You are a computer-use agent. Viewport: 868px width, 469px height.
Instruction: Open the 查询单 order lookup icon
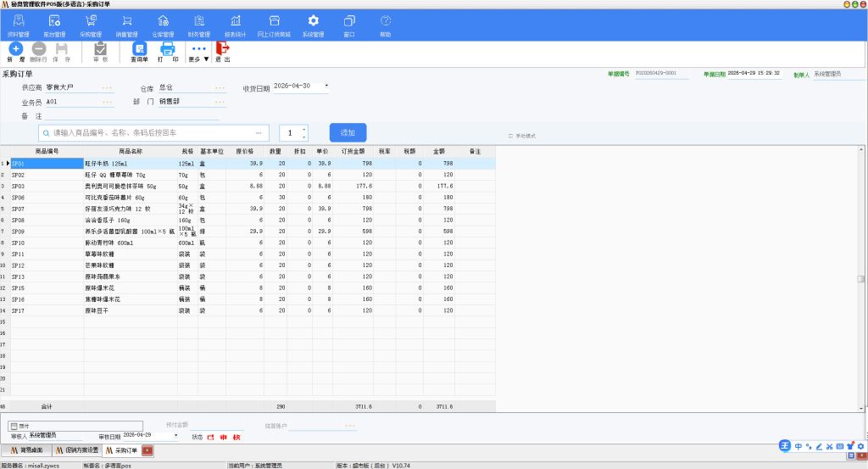pos(139,53)
